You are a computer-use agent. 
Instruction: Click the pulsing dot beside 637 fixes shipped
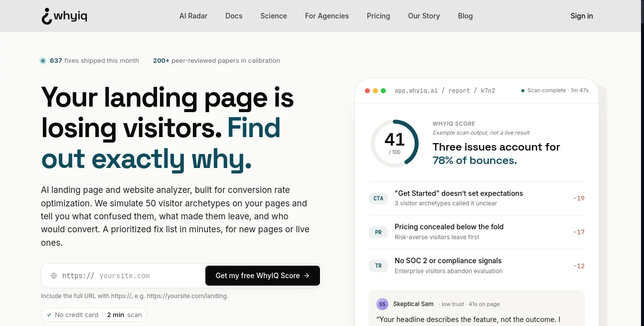point(43,61)
